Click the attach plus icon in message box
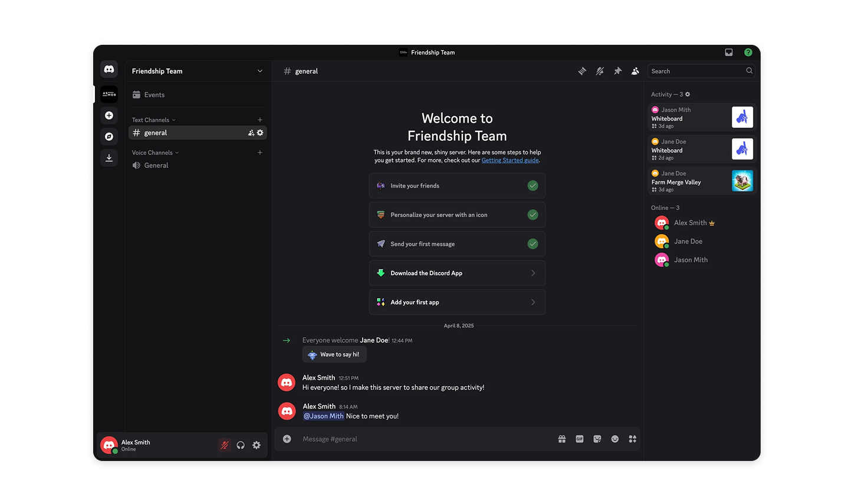The width and height of the screenshot is (855, 504). pyautogui.click(x=287, y=439)
